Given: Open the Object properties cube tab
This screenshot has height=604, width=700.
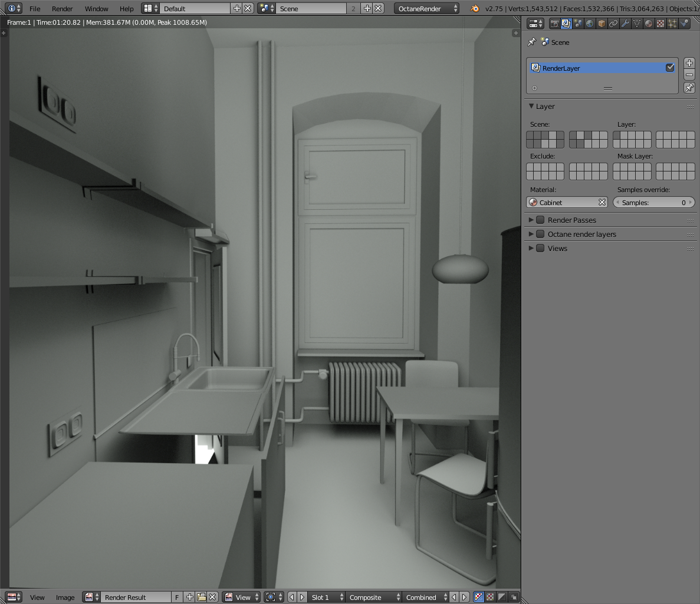Looking at the screenshot, I should [602, 24].
